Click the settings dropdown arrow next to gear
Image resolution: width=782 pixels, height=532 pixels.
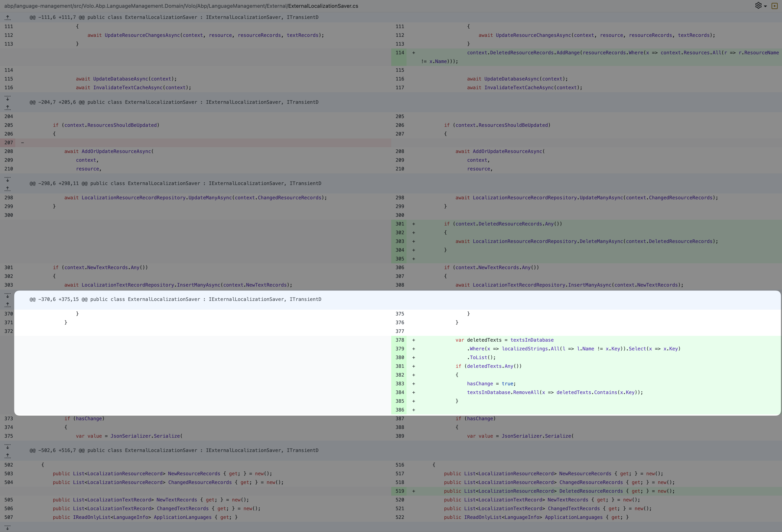[766, 6]
